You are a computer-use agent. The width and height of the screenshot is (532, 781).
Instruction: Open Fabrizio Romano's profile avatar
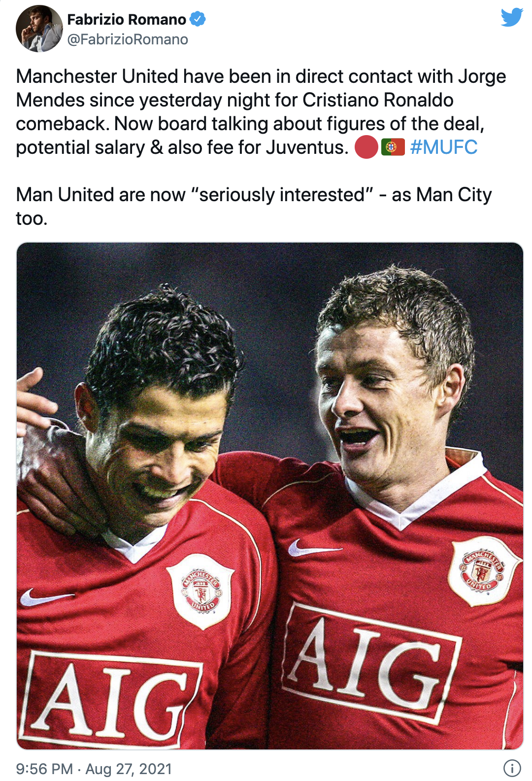[x=39, y=29]
